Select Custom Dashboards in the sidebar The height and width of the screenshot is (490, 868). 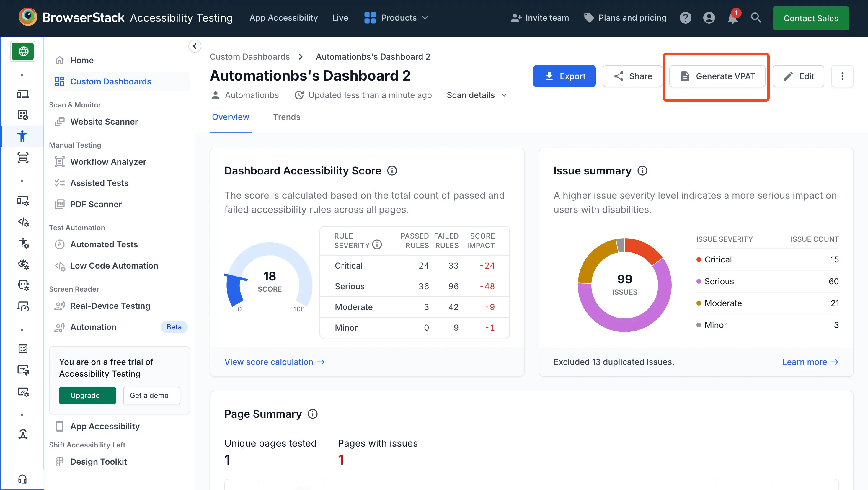(x=119, y=81)
